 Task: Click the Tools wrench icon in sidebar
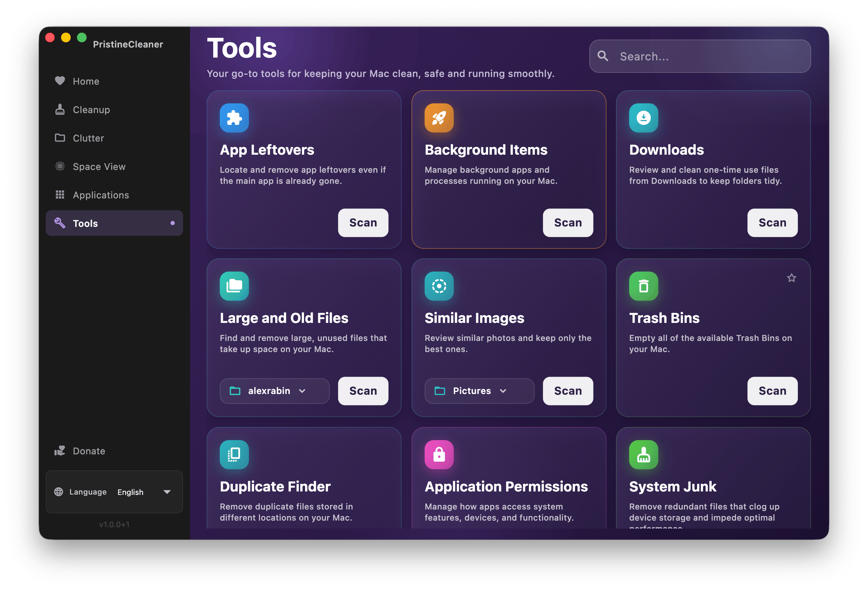60,223
